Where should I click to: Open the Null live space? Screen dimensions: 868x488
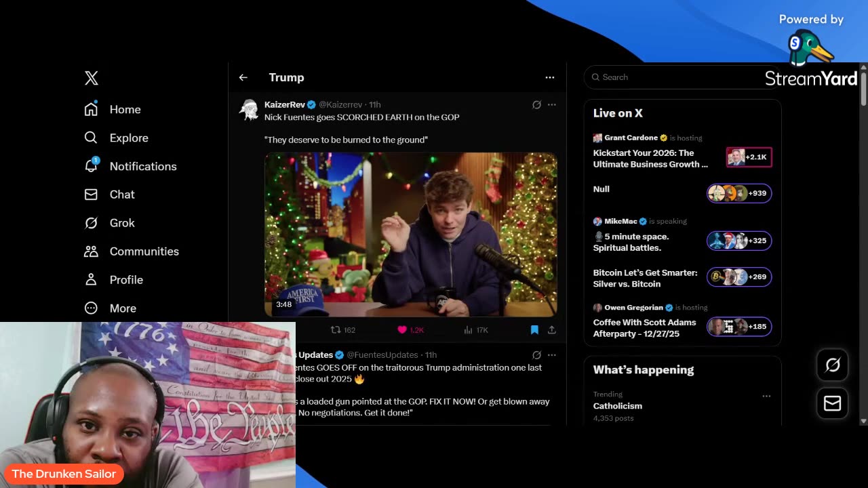pyautogui.click(x=601, y=189)
